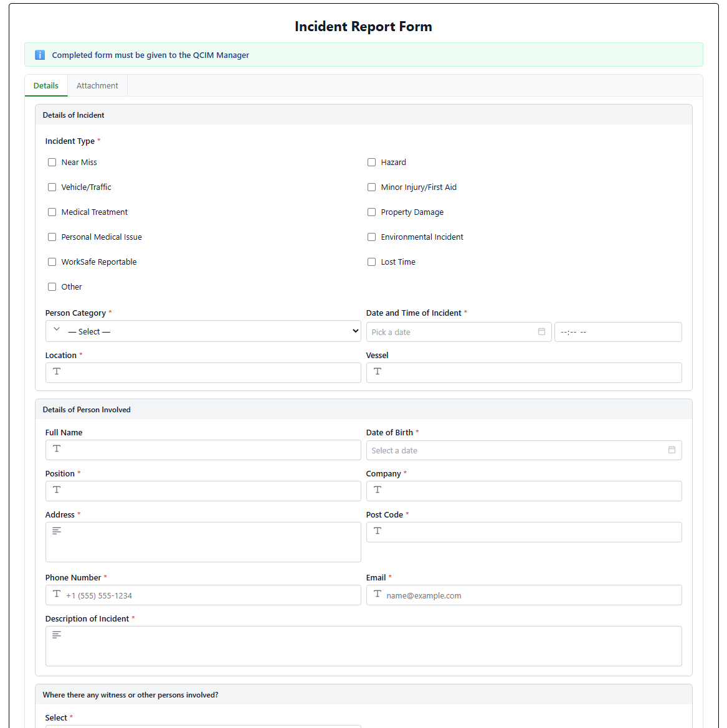Click the 'Incident Report Form' heading

[364, 26]
